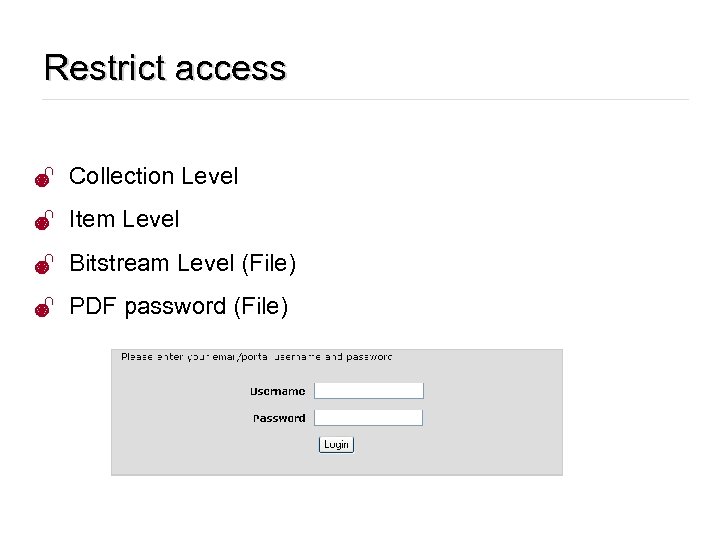Click the word 'access' in the title
720x540 pixels.
pyautogui.click(x=229, y=68)
